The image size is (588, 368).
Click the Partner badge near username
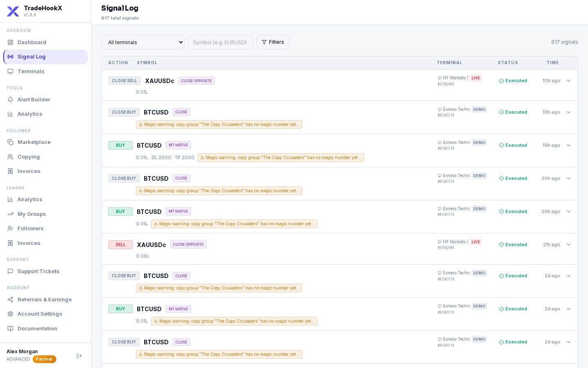tap(45, 359)
